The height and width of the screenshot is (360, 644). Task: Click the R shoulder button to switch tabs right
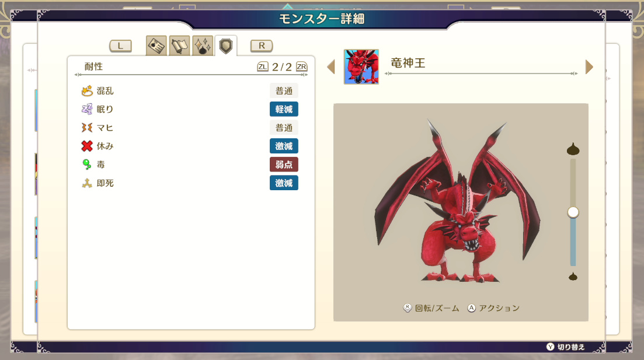point(262,46)
